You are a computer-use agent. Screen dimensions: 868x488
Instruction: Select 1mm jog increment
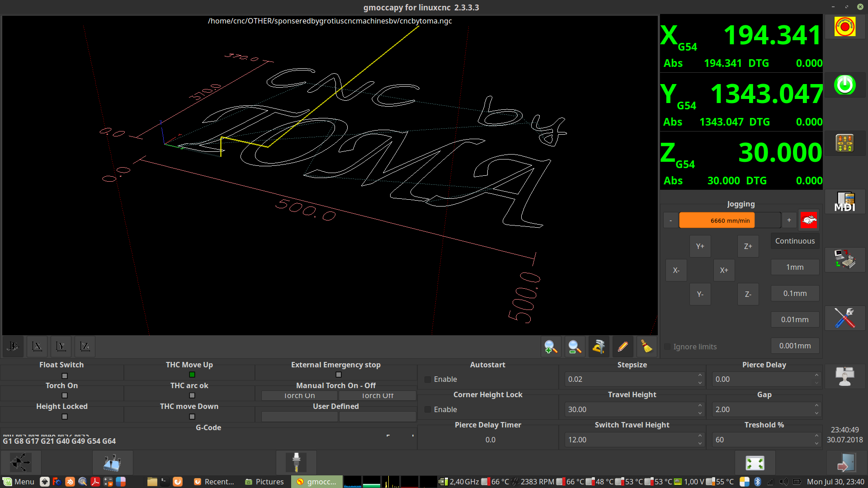tap(795, 267)
